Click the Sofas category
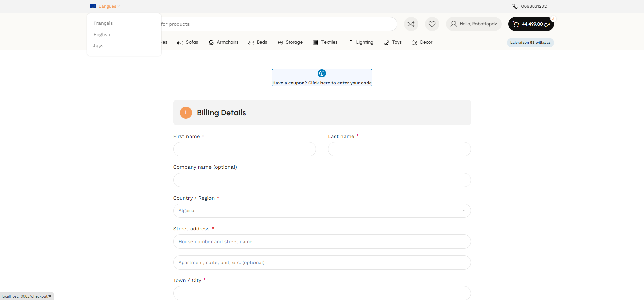This screenshot has width=644, height=300. pyautogui.click(x=187, y=42)
